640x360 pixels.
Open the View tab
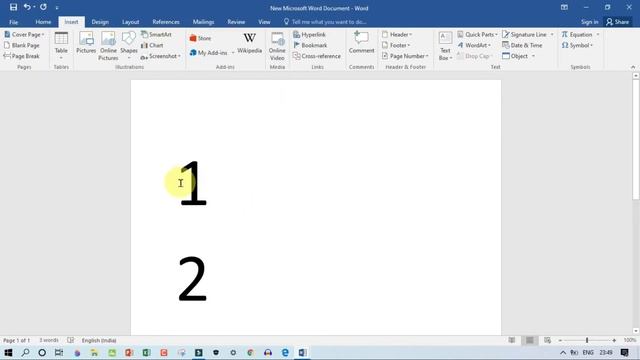coord(264,22)
